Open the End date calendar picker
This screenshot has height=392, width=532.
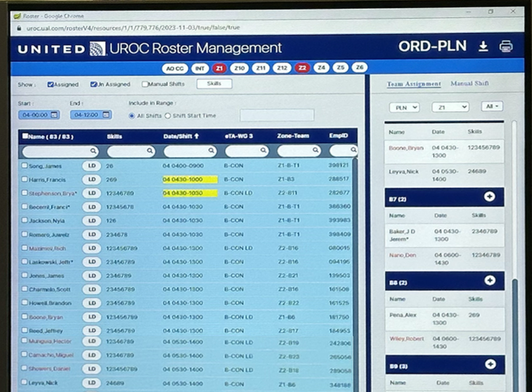pyautogui.click(x=106, y=115)
